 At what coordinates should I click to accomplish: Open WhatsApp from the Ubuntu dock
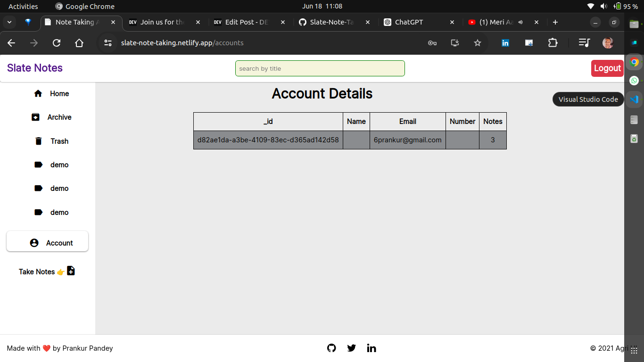coord(634,81)
